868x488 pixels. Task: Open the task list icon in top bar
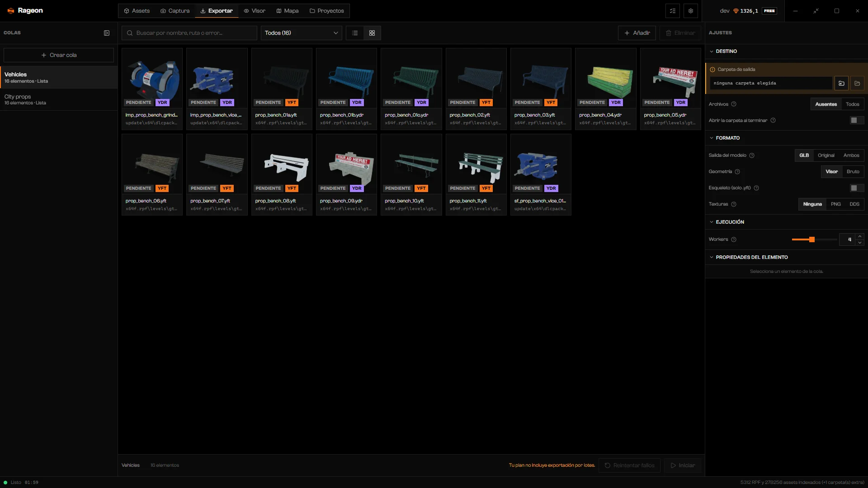[673, 11]
